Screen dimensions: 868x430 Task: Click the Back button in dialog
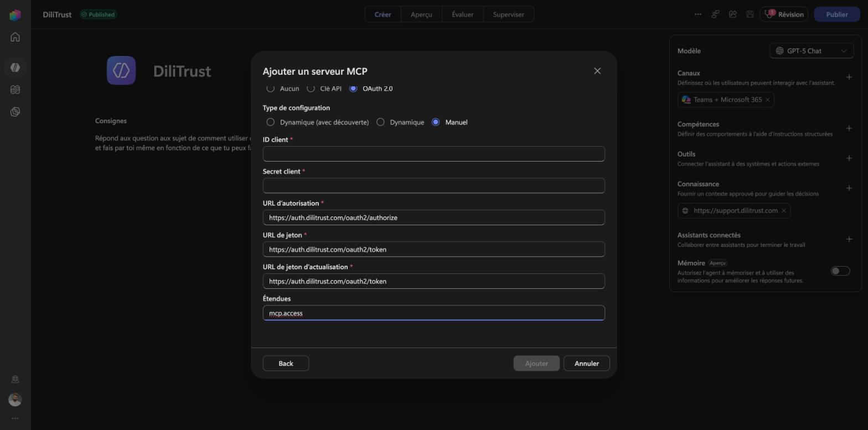tap(286, 363)
